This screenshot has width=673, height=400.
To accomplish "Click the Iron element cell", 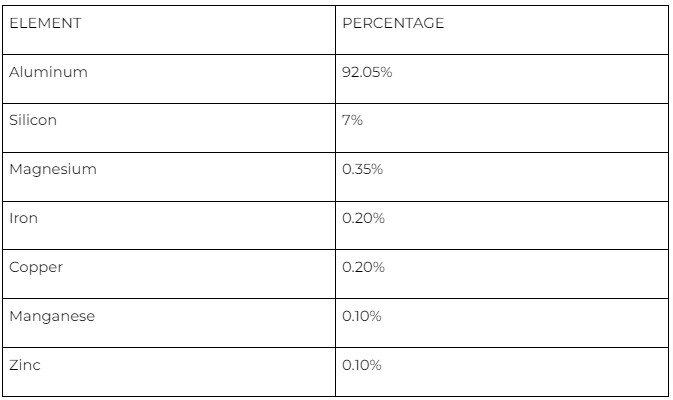I will (169, 225).
